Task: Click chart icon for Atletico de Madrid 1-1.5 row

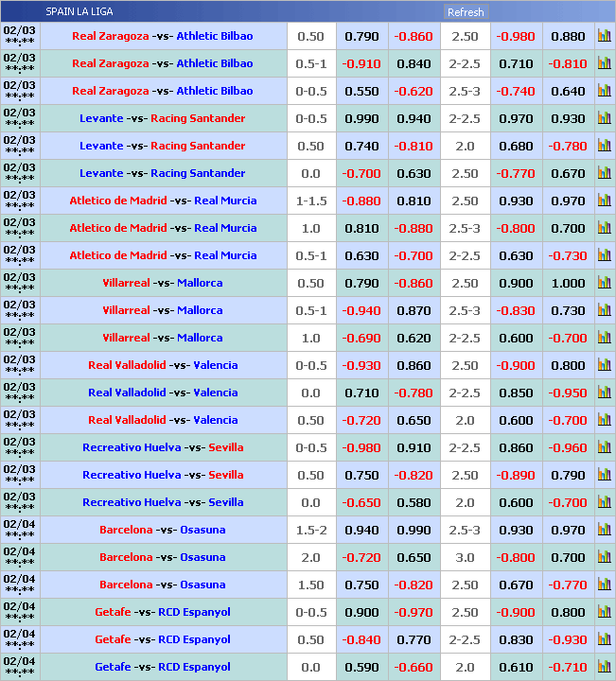Action: (x=604, y=201)
